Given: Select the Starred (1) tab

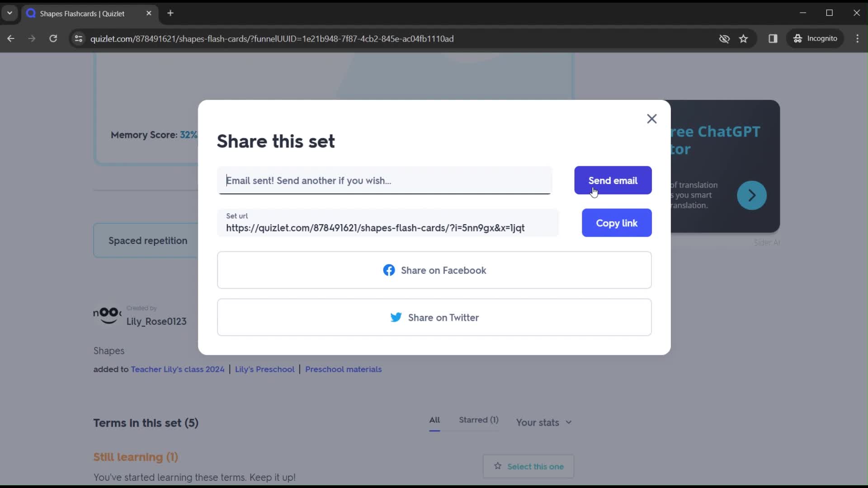Looking at the screenshot, I should tap(479, 419).
